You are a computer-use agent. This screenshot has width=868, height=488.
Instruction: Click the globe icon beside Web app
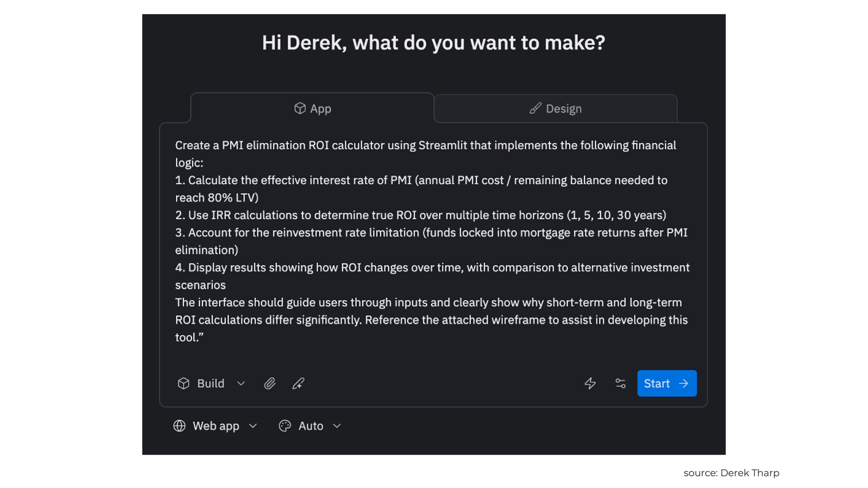tap(179, 426)
